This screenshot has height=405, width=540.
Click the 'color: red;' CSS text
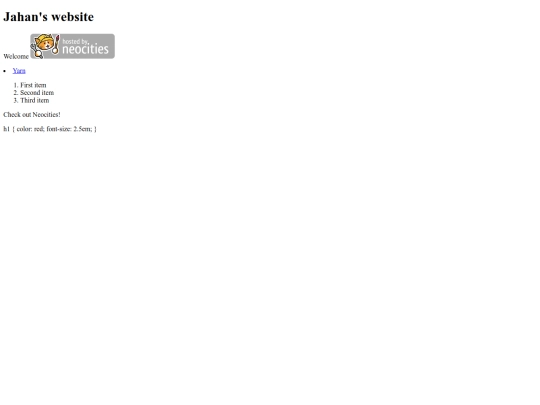(30, 129)
